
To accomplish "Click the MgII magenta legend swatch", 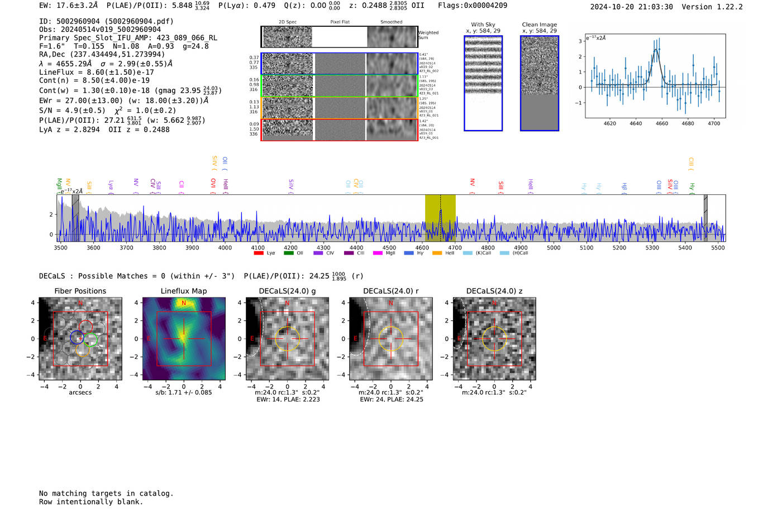I will 378,253.
